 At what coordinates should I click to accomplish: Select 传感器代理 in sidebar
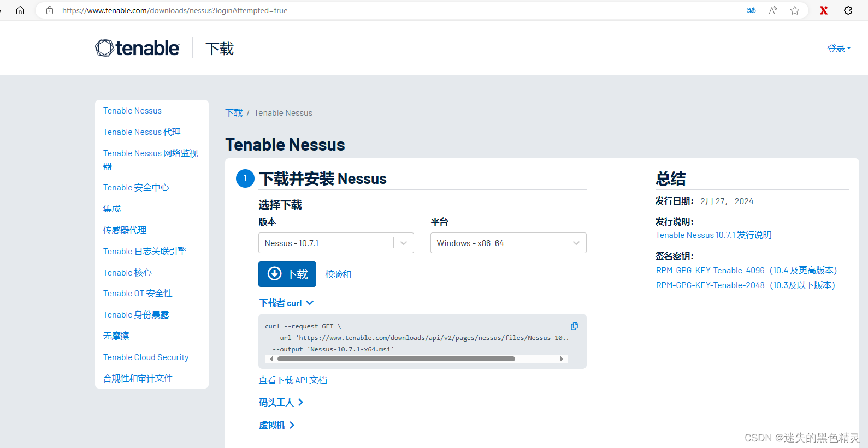tap(125, 230)
